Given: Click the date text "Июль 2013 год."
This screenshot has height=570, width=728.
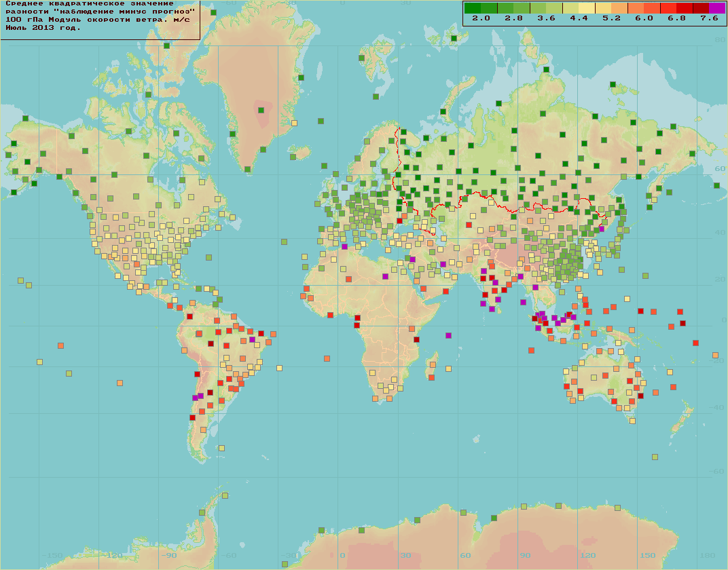Looking at the screenshot, I should click(43, 28).
